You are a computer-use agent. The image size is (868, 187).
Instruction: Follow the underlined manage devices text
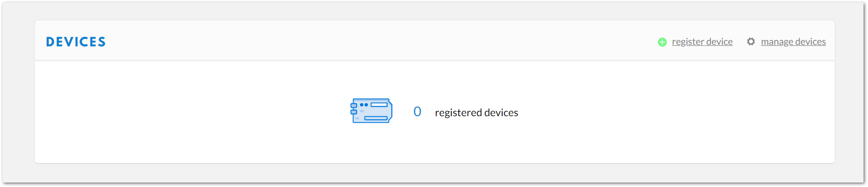(x=793, y=42)
